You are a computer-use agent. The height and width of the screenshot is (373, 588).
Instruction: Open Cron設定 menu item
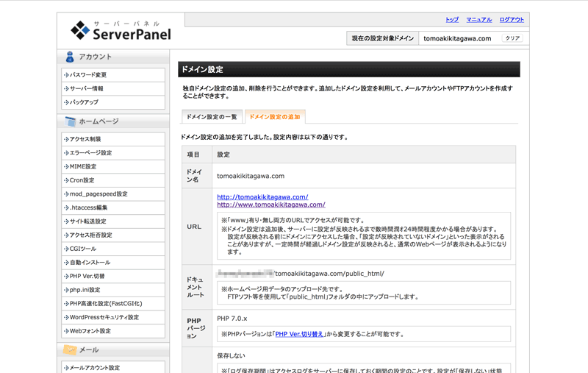point(113,180)
